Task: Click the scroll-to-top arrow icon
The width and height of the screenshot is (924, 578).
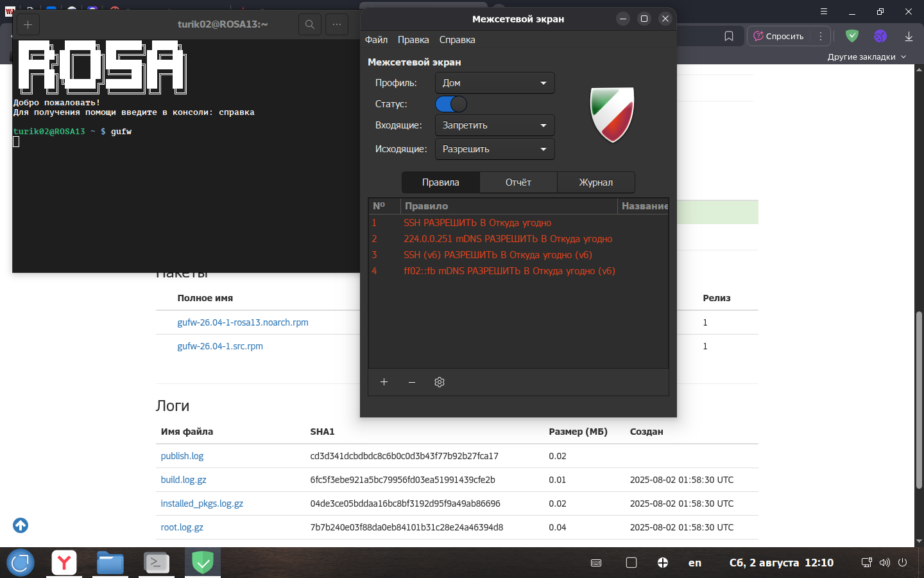Action: pos(21,525)
